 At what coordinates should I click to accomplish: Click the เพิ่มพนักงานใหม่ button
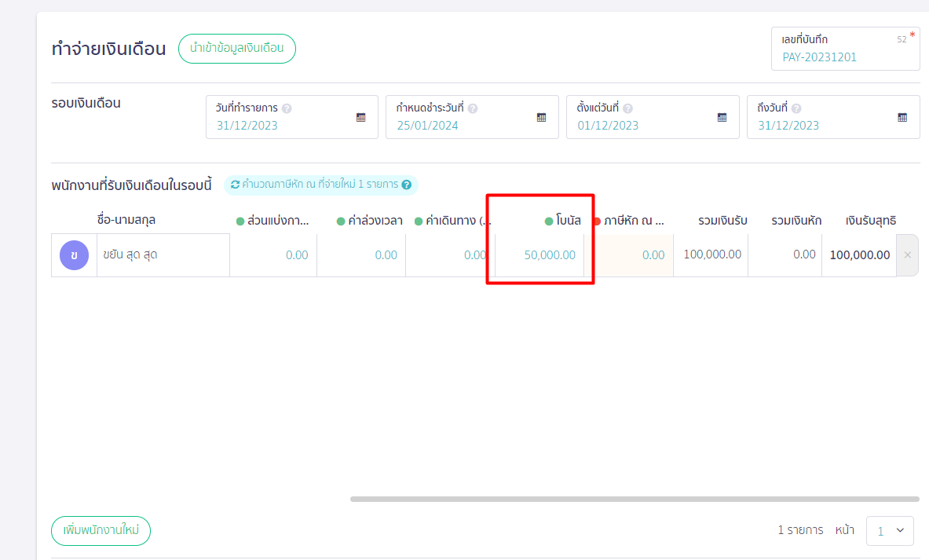pos(101,530)
